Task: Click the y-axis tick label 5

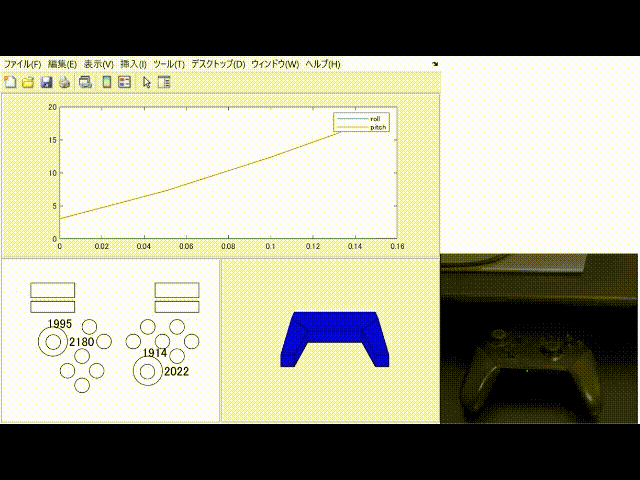Action: point(54,206)
